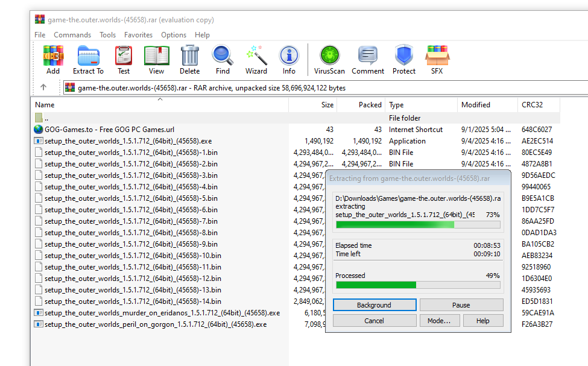Screen dimensions: 588x366
Task: Click peril_on_gorgon exe icon
Action: coord(38,324)
